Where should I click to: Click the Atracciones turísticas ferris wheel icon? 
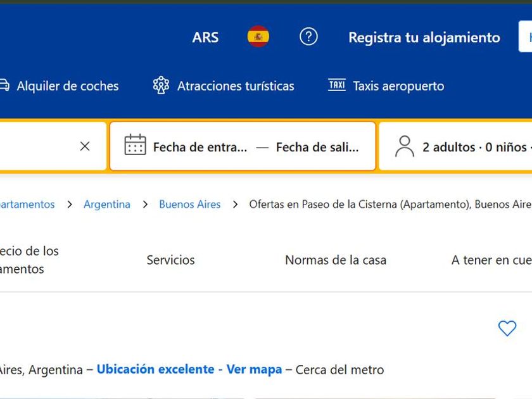point(161,85)
